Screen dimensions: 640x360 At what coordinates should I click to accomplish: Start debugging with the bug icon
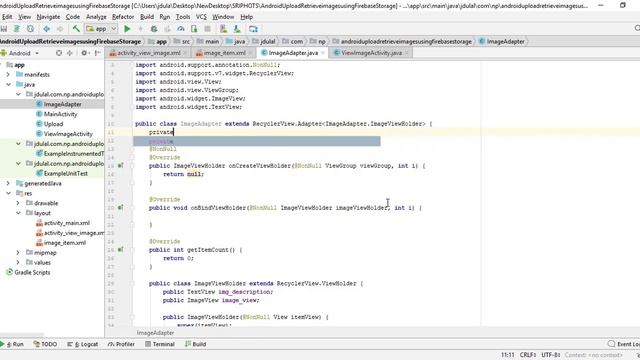[x=154, y=29]
